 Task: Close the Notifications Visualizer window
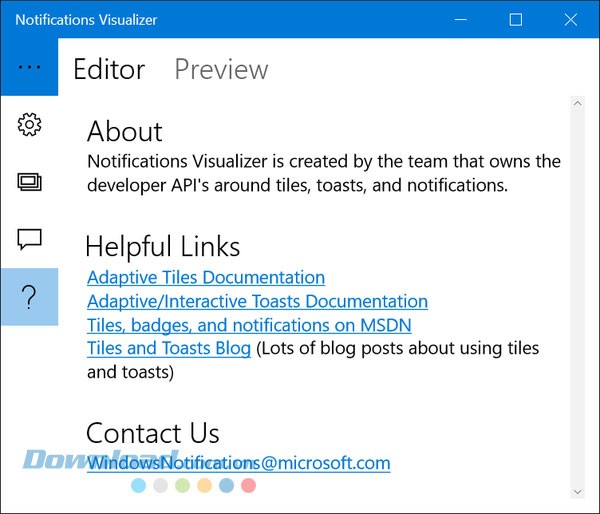coord(570,19)
